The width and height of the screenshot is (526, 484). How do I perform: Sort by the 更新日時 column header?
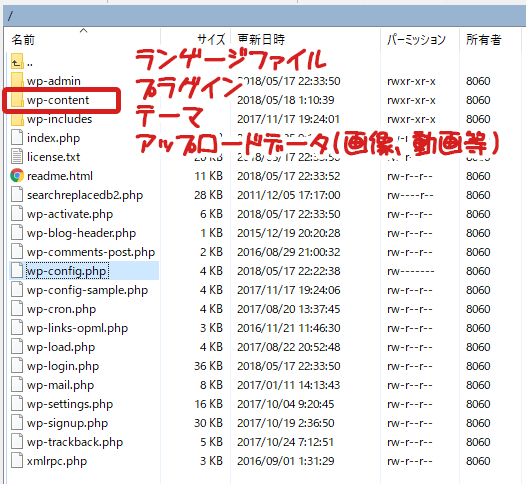[261, 40]
